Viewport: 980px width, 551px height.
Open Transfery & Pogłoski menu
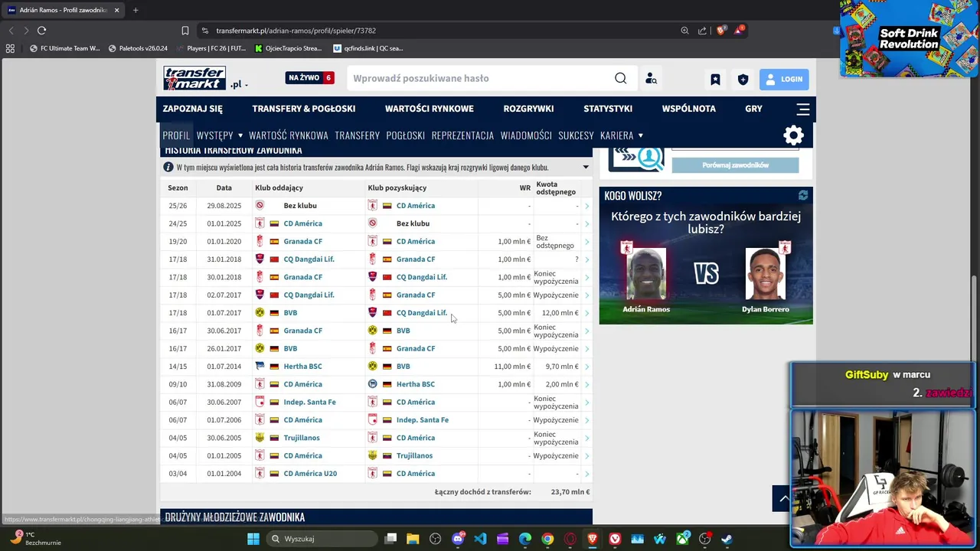click(304, 109)
